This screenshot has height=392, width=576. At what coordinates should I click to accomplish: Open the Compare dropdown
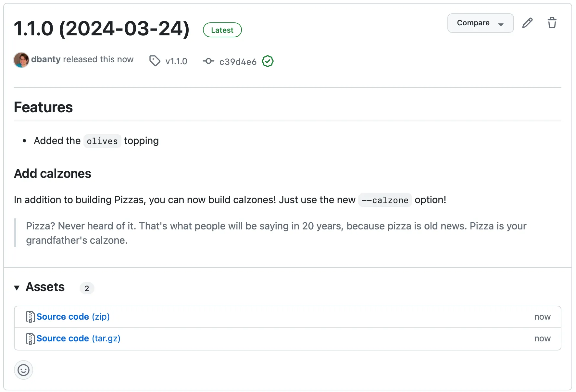click(x=473, y=23)
